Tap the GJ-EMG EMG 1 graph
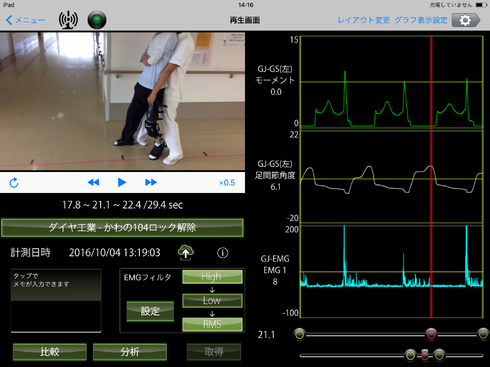The image size is (490, 367). click(391, 272)
